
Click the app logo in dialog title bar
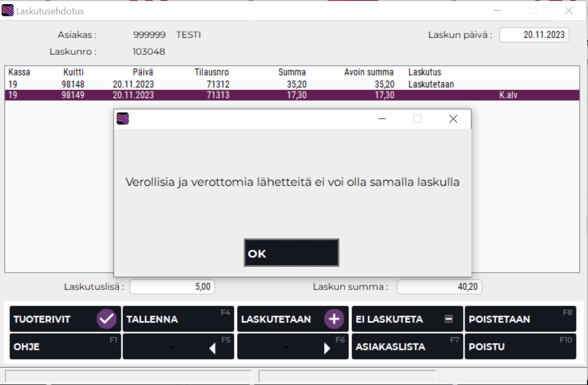[123, 119]
